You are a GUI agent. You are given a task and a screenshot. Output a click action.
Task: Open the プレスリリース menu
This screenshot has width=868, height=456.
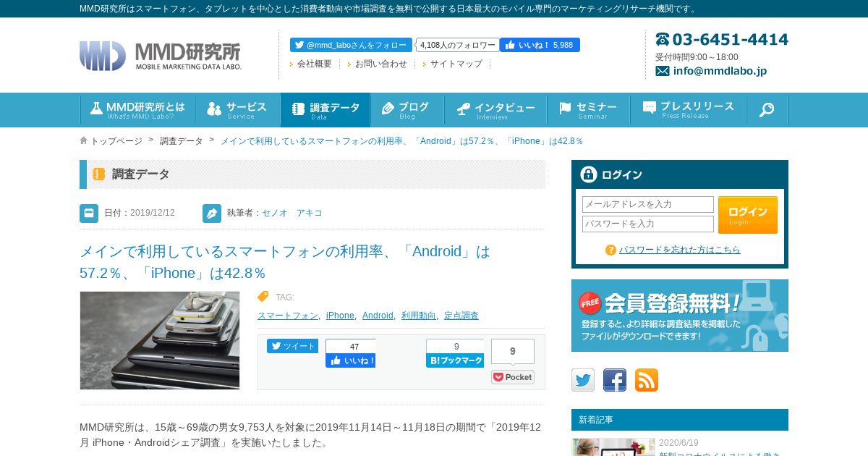coord(688,110)
